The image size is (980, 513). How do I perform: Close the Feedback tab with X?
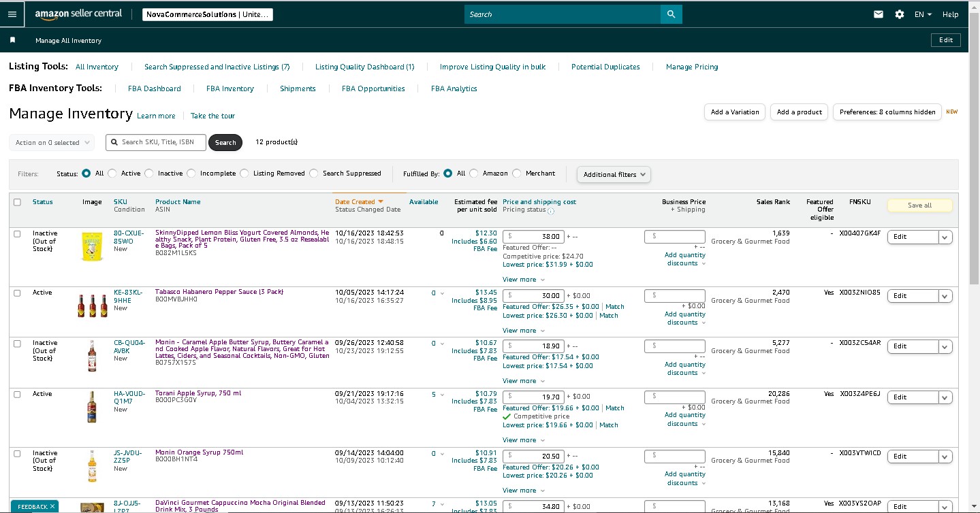pyautogui.click(x=52, y=507)
